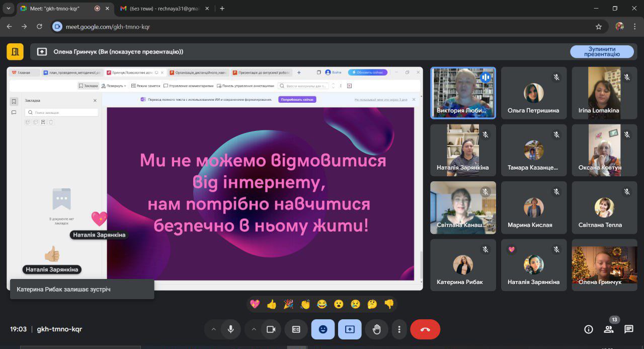Open the bookmark sidebar icon in WPS panel
Viewport: 644px width, 349px height.
pos(14,101)
